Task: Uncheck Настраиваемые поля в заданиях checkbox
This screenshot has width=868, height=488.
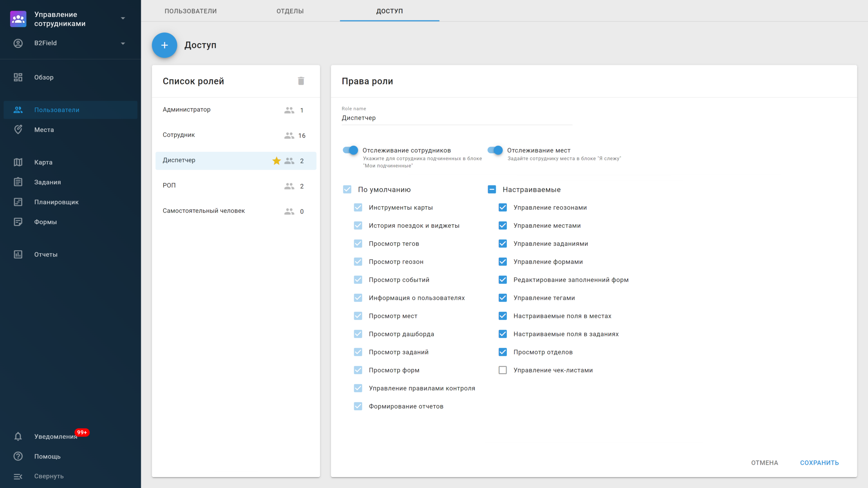Action: pos(502,334)
